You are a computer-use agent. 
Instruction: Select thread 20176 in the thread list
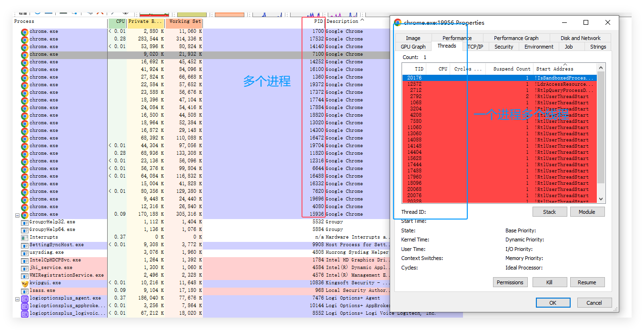[x=500, y=78]
